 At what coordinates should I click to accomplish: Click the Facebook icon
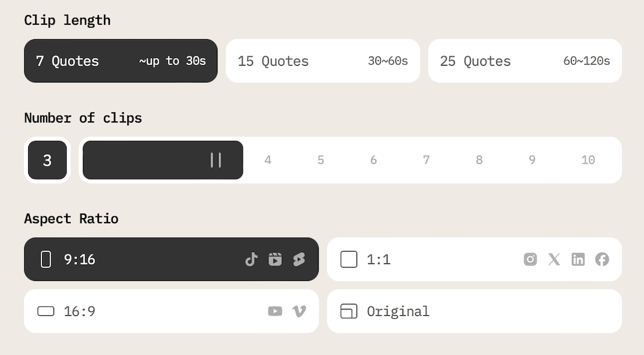coord(602,259)
